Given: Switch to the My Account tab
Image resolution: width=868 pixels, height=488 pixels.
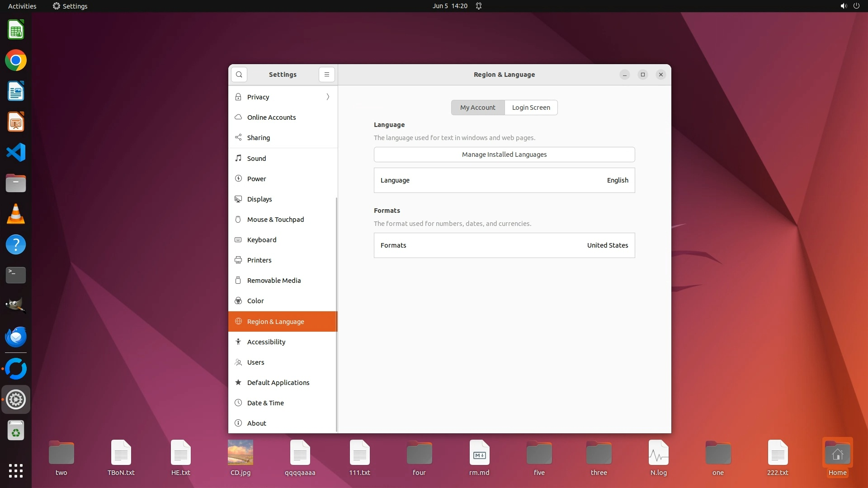Looking at the screenshot, I should pos(477,108).
